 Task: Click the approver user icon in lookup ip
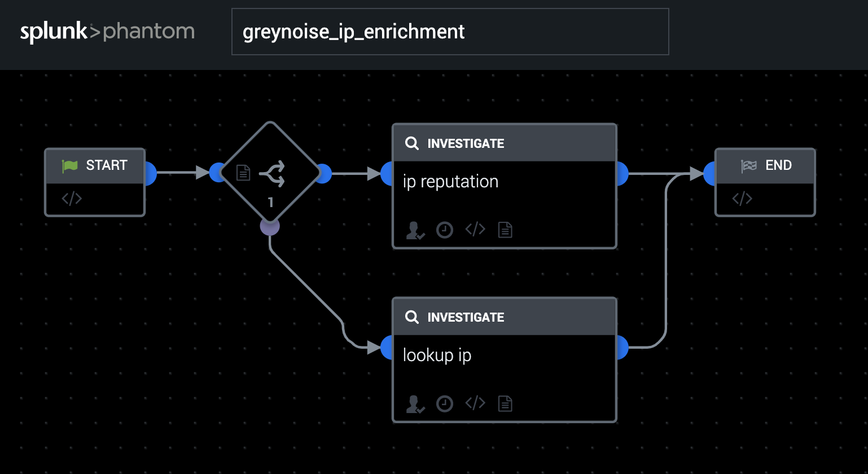(x=415, y=404)
